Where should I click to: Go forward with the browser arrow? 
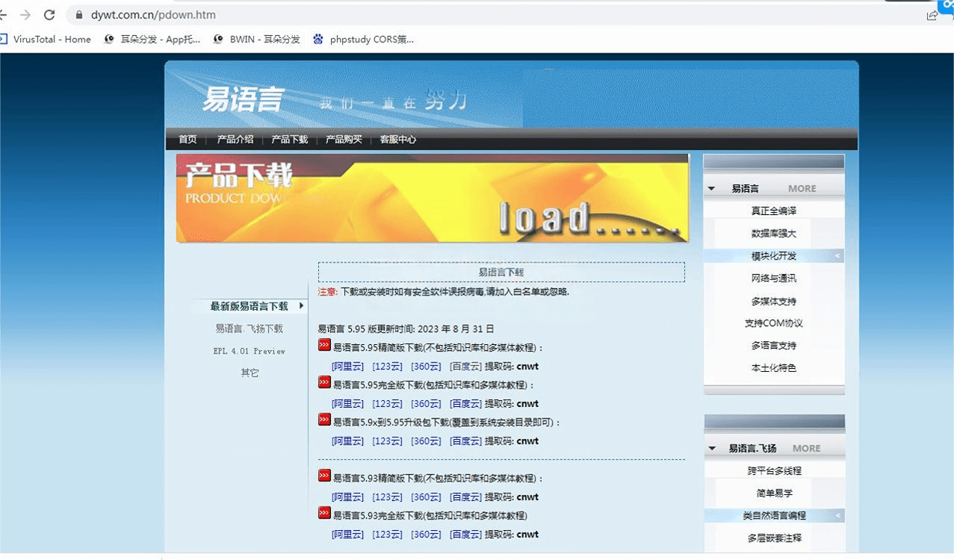pyautogui.click(x=25, y=15)
